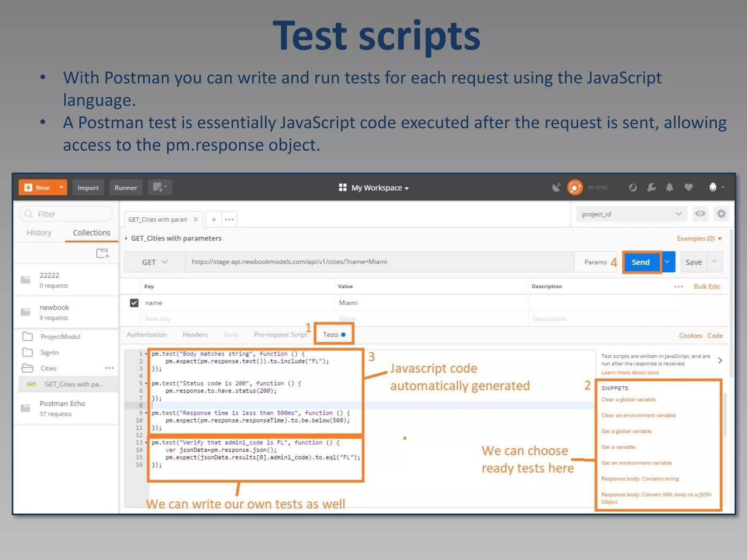
Task: Open the Pre-request Script tab
Action: pos(280,335)
